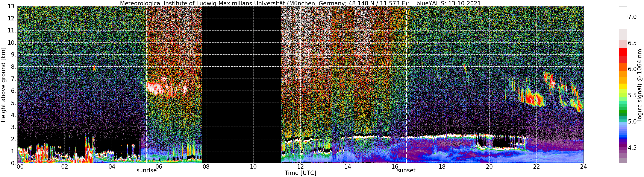644x177 pixels.
Task: Select the dashed sunset marker line in the plot
Action: [406, 85]
